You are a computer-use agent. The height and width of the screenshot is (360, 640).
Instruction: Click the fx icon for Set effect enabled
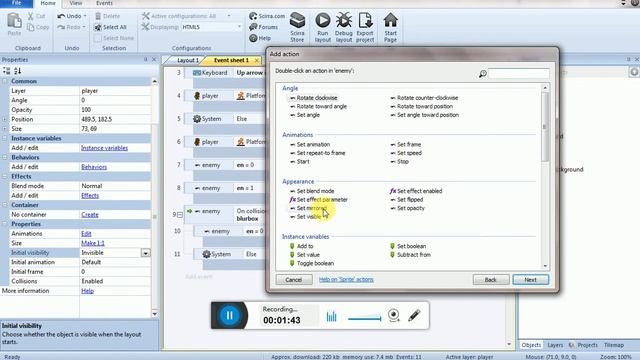tap(393, 191)
